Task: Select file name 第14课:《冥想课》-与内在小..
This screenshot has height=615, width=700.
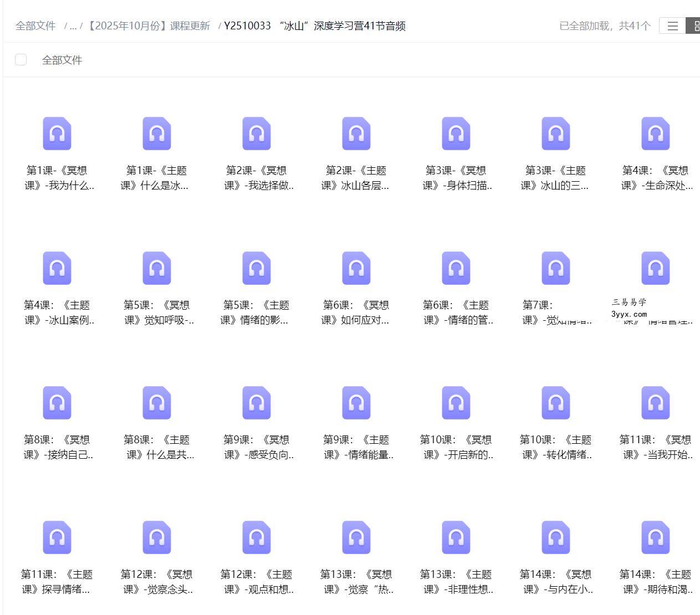Action: point(556,582)
